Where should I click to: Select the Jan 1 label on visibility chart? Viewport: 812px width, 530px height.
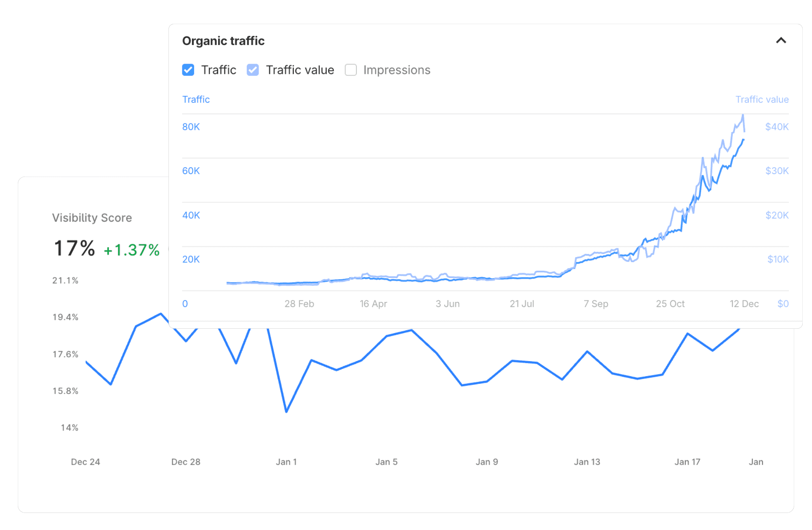coord(287,461)
